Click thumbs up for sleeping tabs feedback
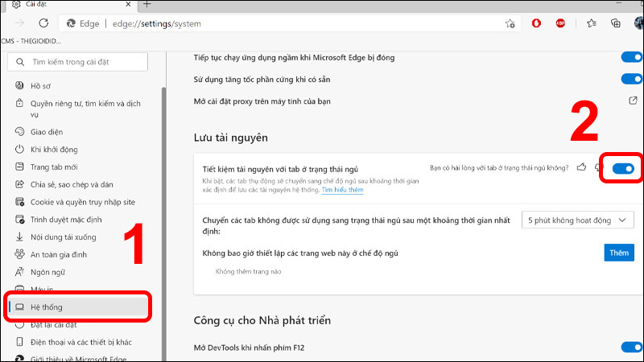Screen dimensions: 644x362 [x=581, y=167]
